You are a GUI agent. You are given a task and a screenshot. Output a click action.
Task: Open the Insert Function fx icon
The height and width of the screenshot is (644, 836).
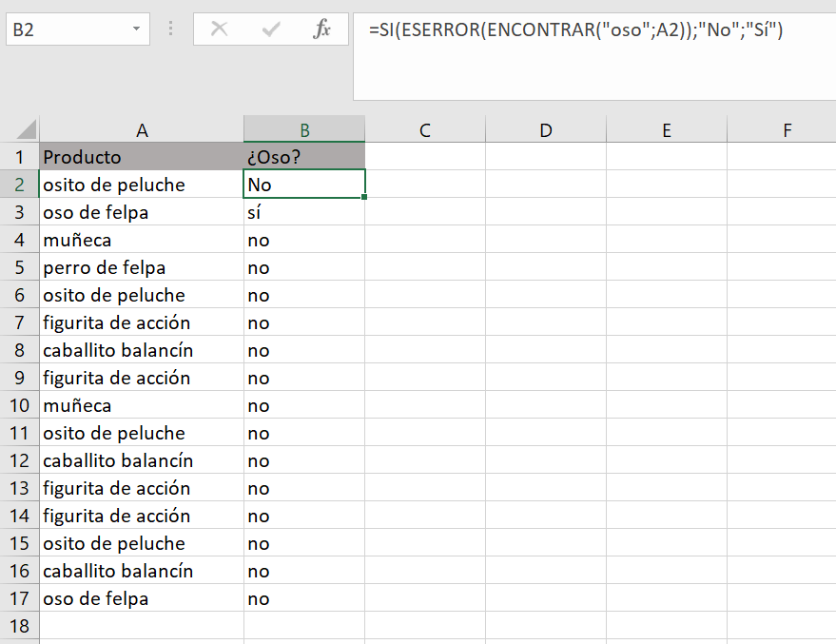point(322,29)
